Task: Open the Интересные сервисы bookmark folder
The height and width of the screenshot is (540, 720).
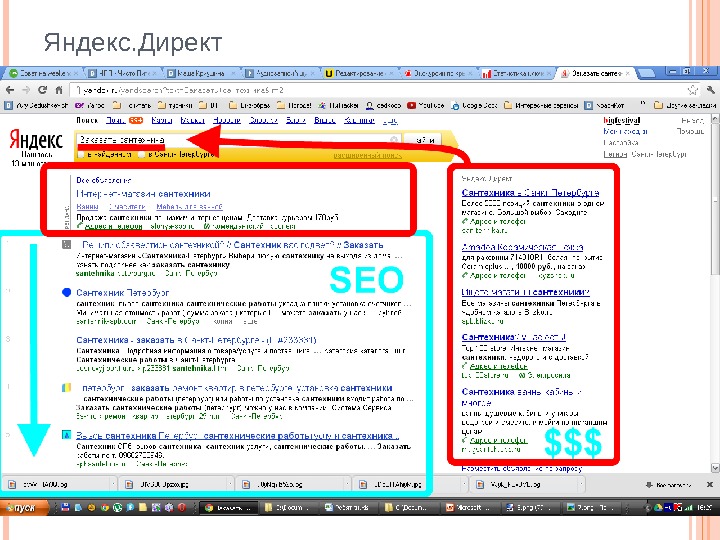Action: pos(540,105)
